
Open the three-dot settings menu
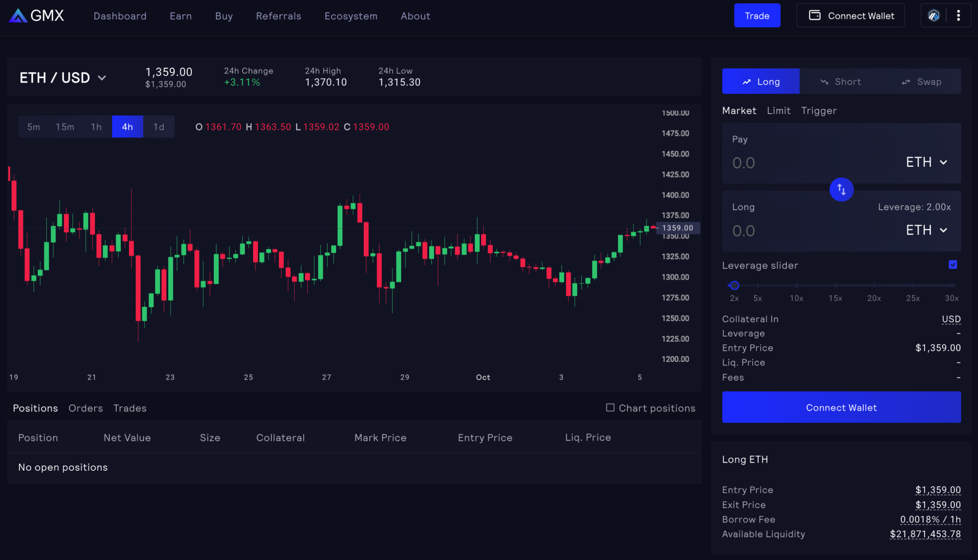pyautogui.click(x=958, y=16)
